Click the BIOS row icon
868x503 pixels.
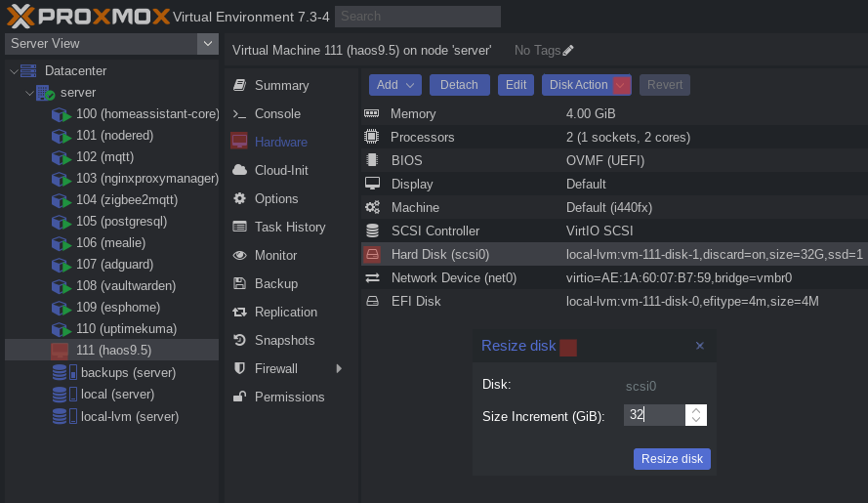[x=372, y=160]
